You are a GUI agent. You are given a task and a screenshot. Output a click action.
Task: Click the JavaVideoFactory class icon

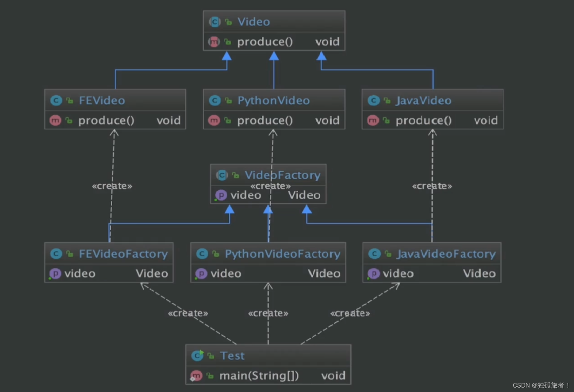[x=374, y=254]
